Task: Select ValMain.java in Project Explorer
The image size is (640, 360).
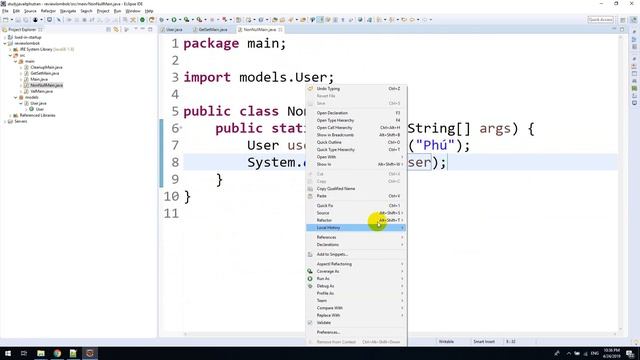Action: point(41,91)
